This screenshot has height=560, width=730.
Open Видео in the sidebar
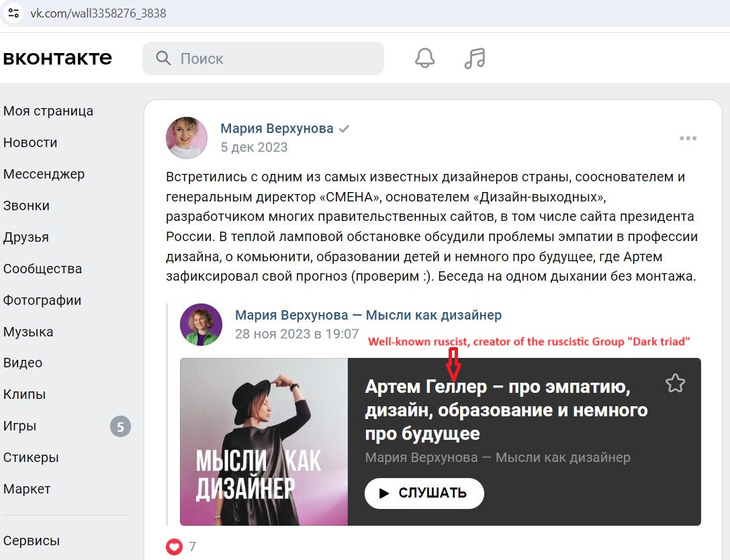(x=23, y=363)
